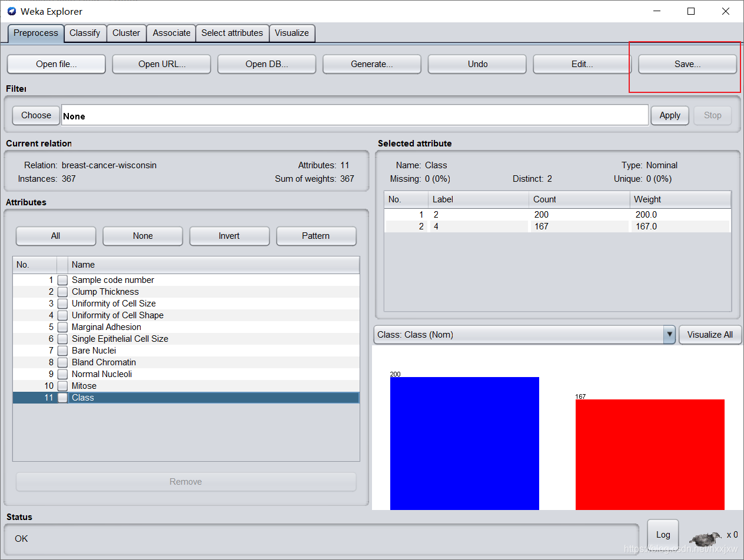744x560 pixels.
Task: Switch to the Cluster tab
Action: [x=127, y=33]
